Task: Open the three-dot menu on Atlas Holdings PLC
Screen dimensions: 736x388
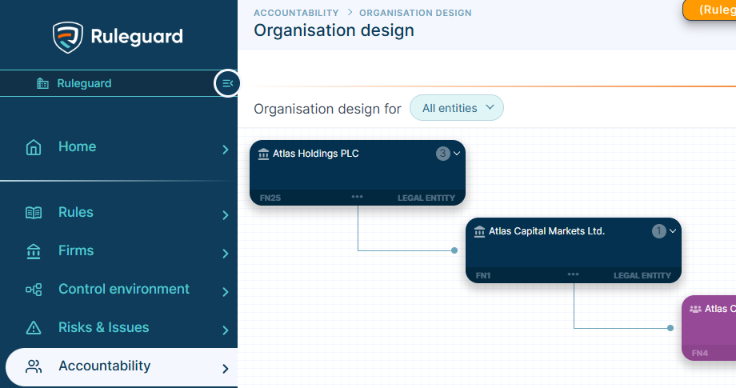Action: (x=357, y=197)
